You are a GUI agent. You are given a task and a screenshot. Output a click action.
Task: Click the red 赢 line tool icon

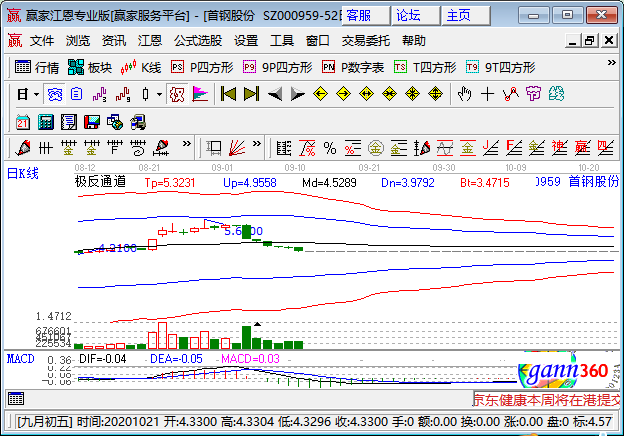pyautogui.click(x=582, y=148)
